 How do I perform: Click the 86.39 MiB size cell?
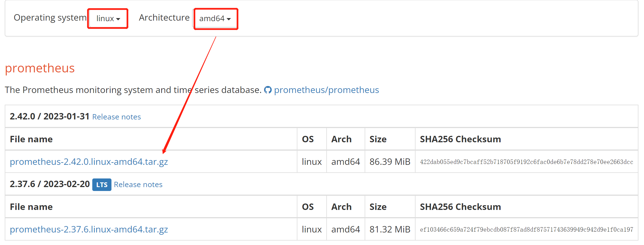tap(390, 162)
